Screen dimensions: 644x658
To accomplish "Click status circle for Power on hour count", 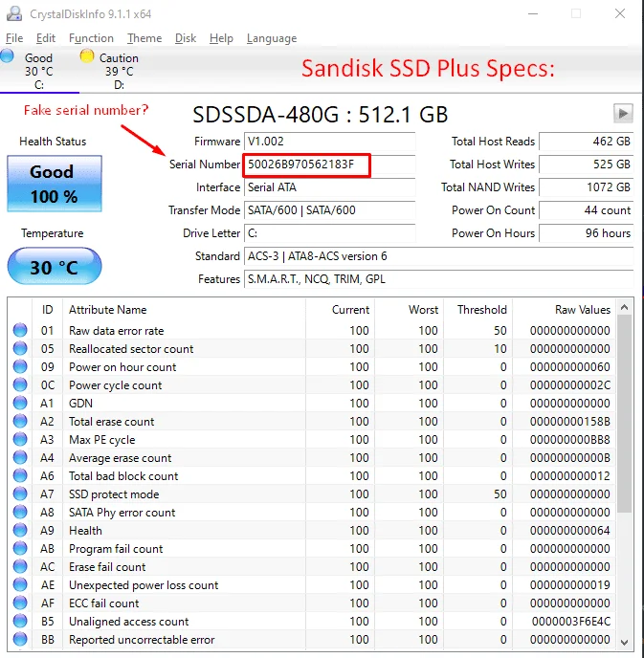I will 20,366.
